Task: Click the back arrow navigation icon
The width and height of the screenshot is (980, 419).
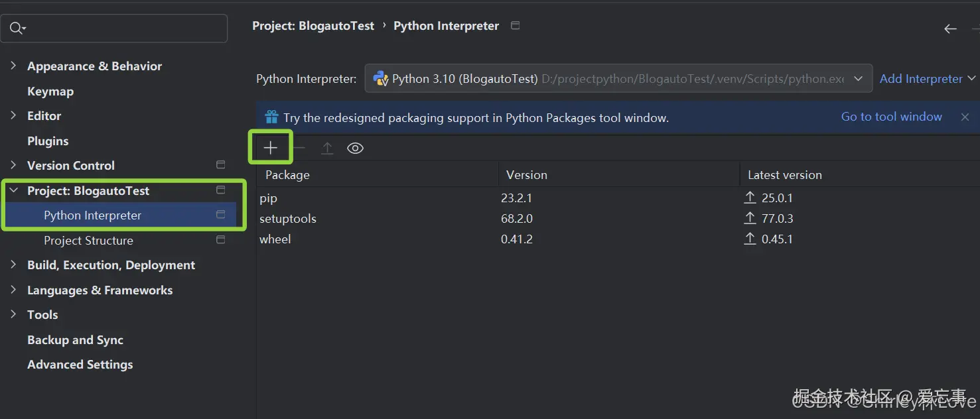Action: 950,29
